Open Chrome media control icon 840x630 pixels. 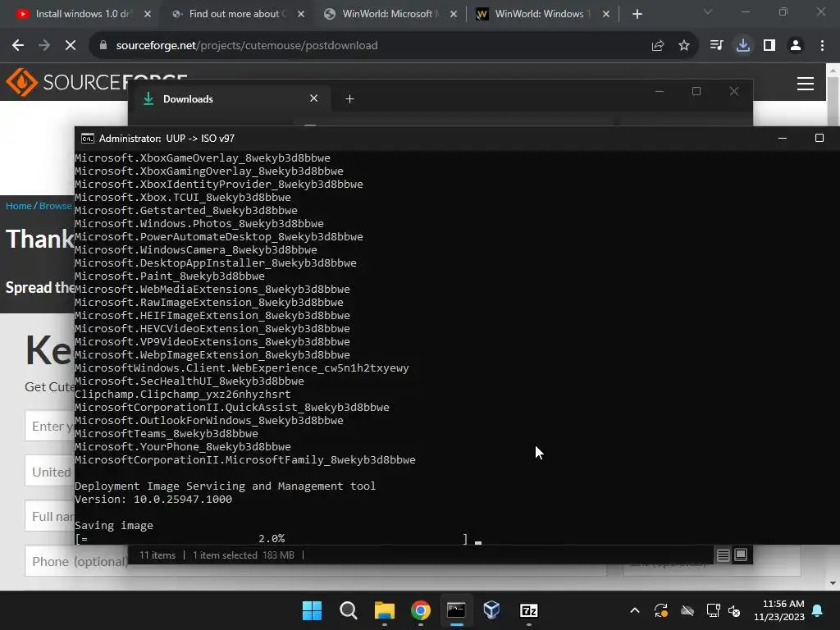pos(716,46)
